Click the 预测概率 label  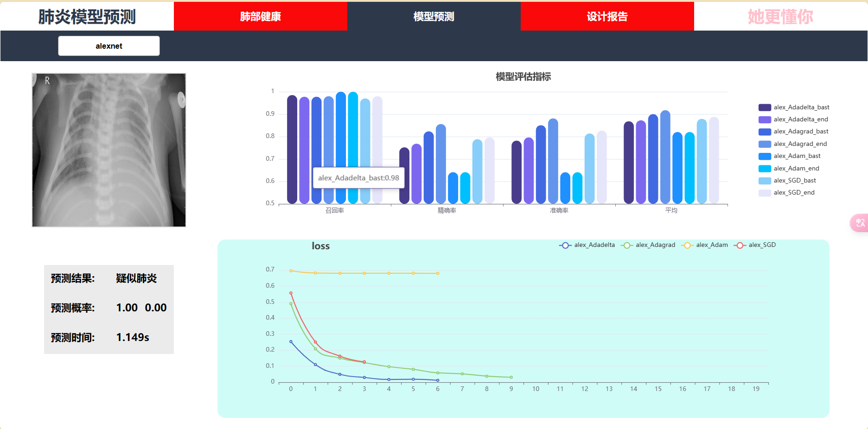73,308
